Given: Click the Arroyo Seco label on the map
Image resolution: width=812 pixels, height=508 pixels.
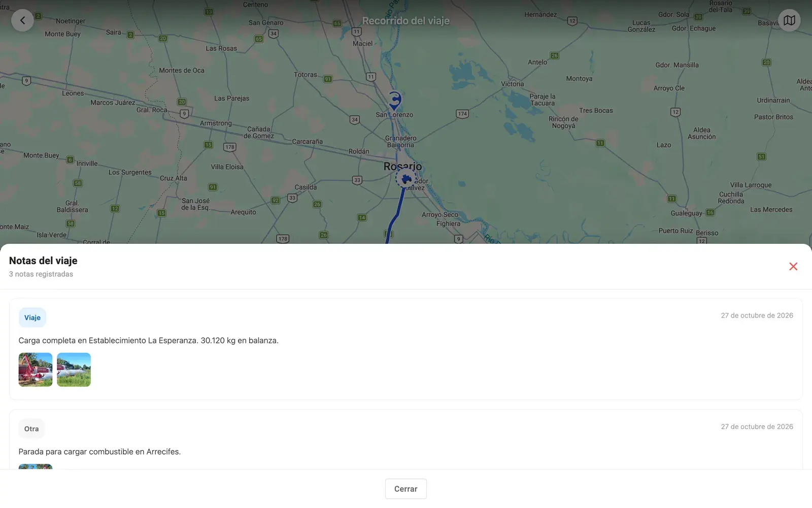Looking at the screenshot, I should tap(439, 215).
